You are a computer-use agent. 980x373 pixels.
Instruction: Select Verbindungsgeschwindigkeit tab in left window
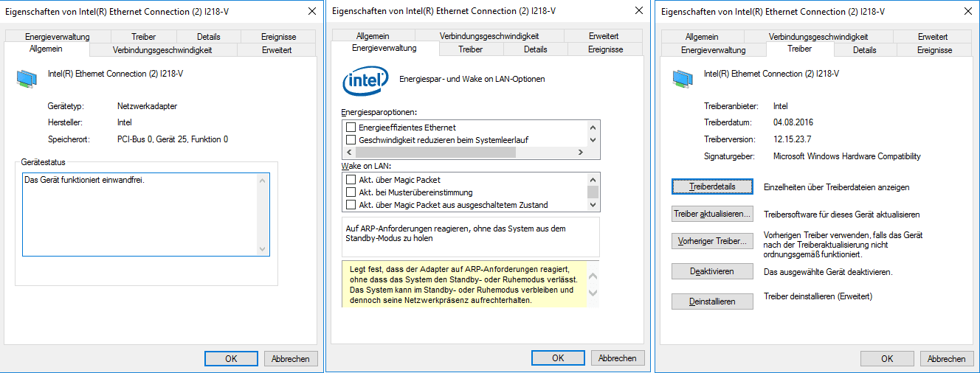coord(162,50)
